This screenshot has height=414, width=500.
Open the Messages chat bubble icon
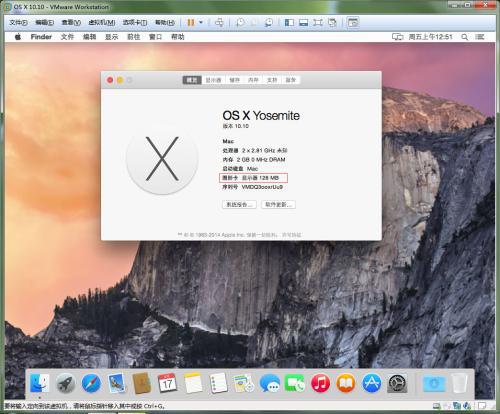270,383
